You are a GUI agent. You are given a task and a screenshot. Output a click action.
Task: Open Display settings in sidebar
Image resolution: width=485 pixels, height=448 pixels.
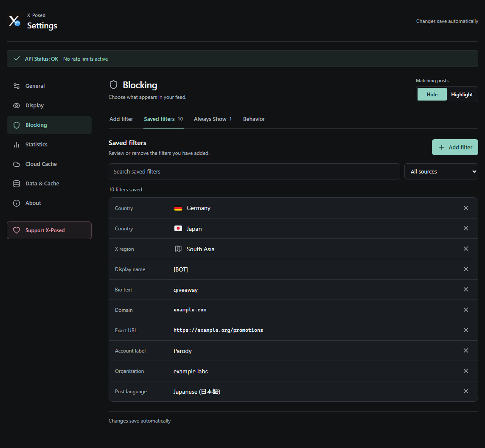pos(49,106)
